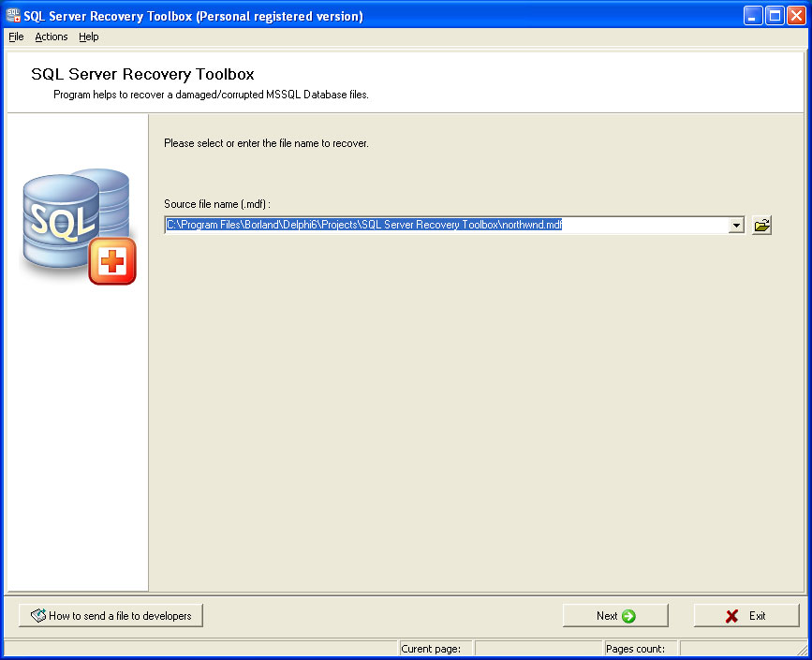Click the 'Source file name (.mdf) :' label
812x660 pixels.
pos(217,204)
